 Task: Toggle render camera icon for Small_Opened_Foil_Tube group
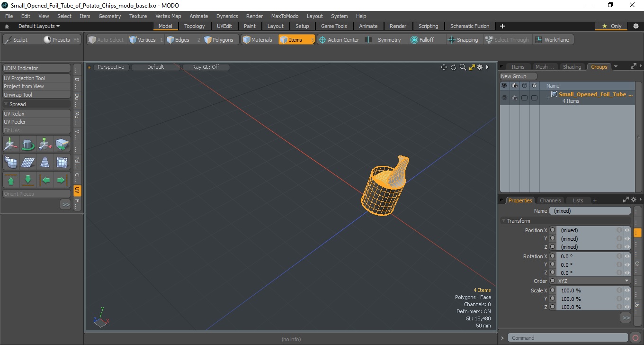pos(514,98)
